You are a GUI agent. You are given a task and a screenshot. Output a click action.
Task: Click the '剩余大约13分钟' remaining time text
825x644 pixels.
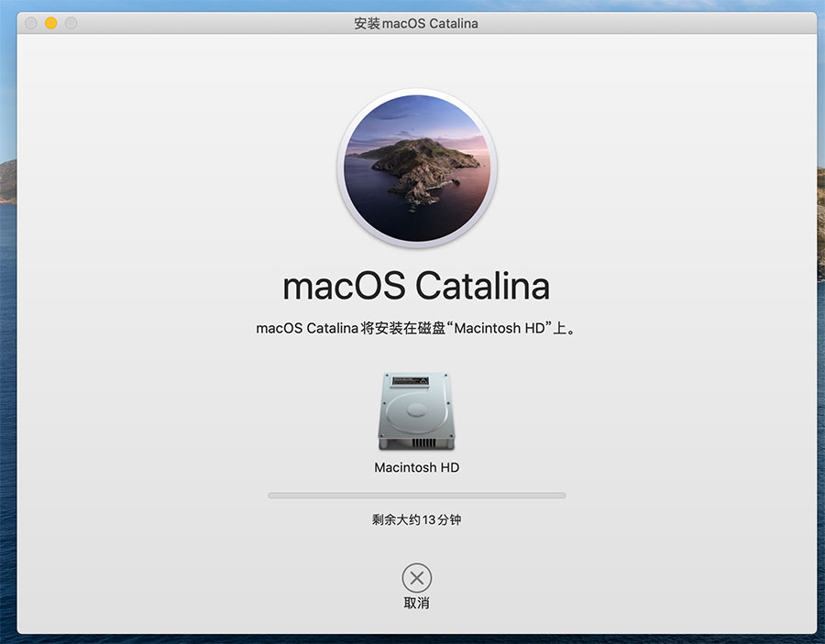click(416, 519)
